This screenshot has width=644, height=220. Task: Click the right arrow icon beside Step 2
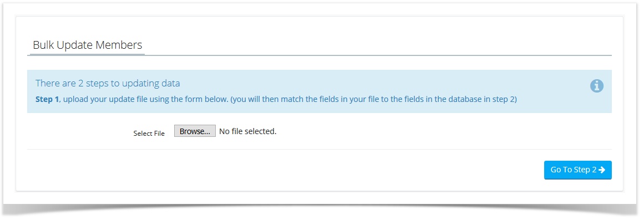(602, 170)
